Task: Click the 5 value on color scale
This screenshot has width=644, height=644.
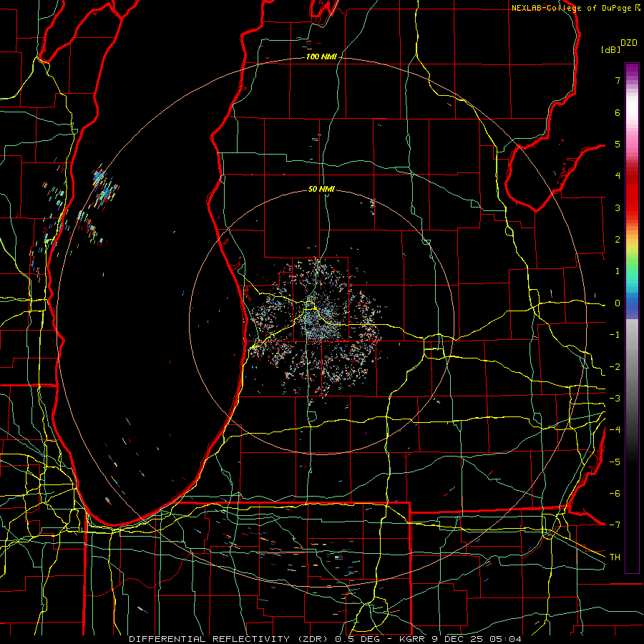Action: 618,144
